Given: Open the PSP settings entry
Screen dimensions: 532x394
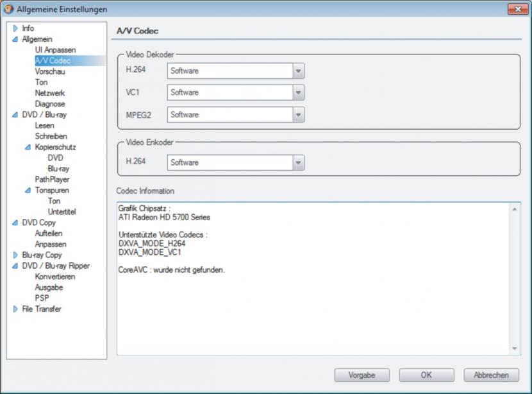Looking at the screenshot, I should 42,298.
